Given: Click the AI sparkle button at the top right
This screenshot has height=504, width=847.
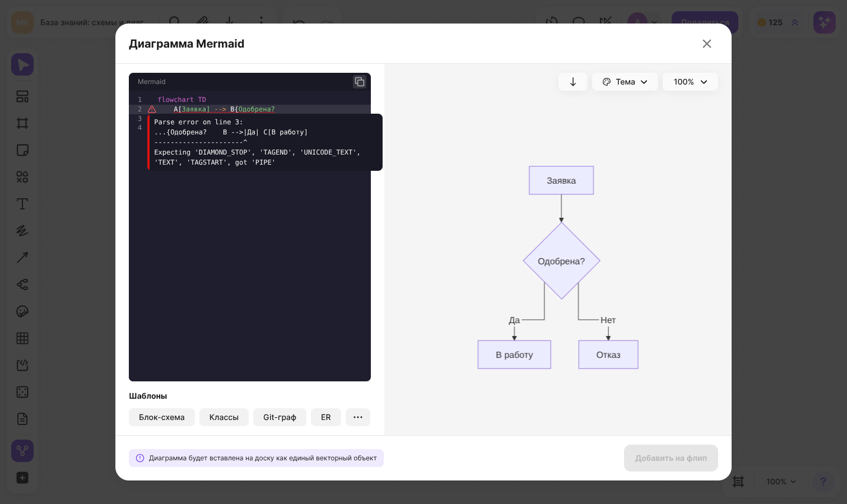Looking at the screenshot, I should tap(825, 22).
